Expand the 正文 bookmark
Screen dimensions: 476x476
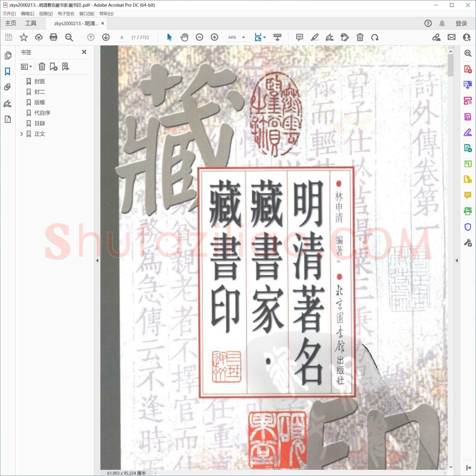pyautogui.click(x=21, y=134)
